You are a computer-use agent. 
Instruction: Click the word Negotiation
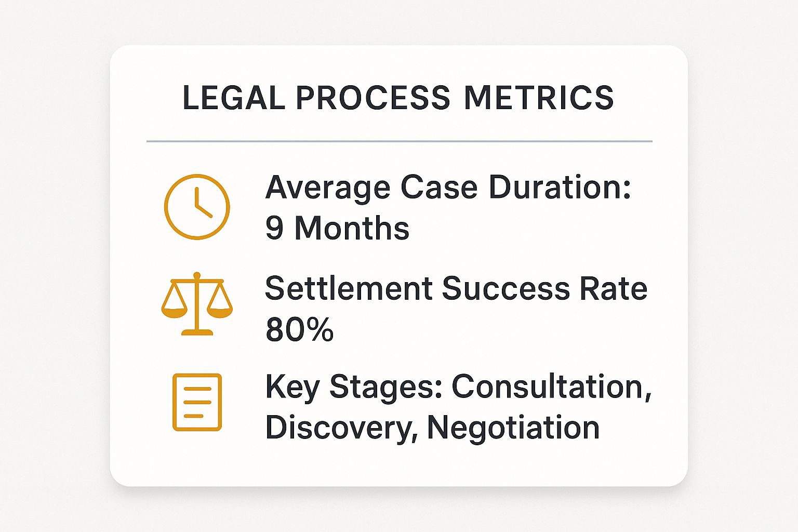click(513, 428)
